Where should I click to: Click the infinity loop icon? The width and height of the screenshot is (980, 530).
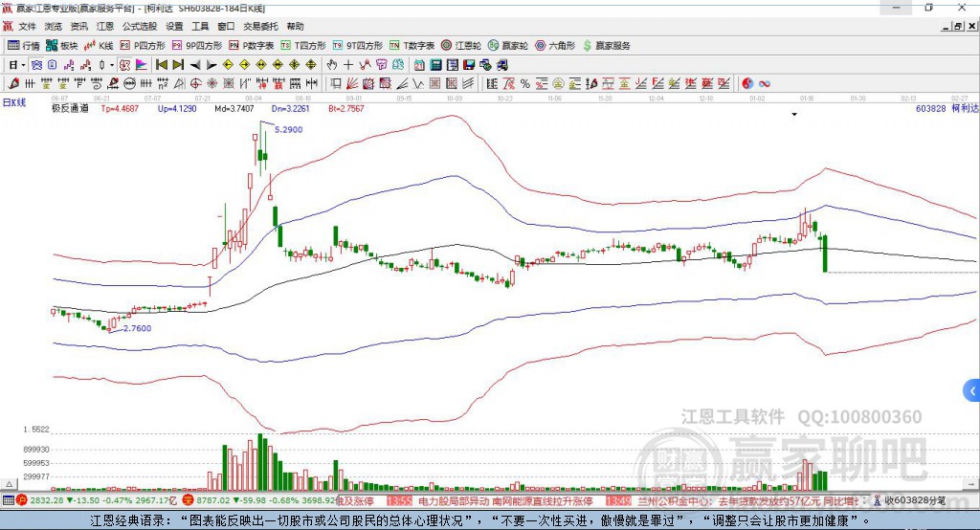coord(765,83)
